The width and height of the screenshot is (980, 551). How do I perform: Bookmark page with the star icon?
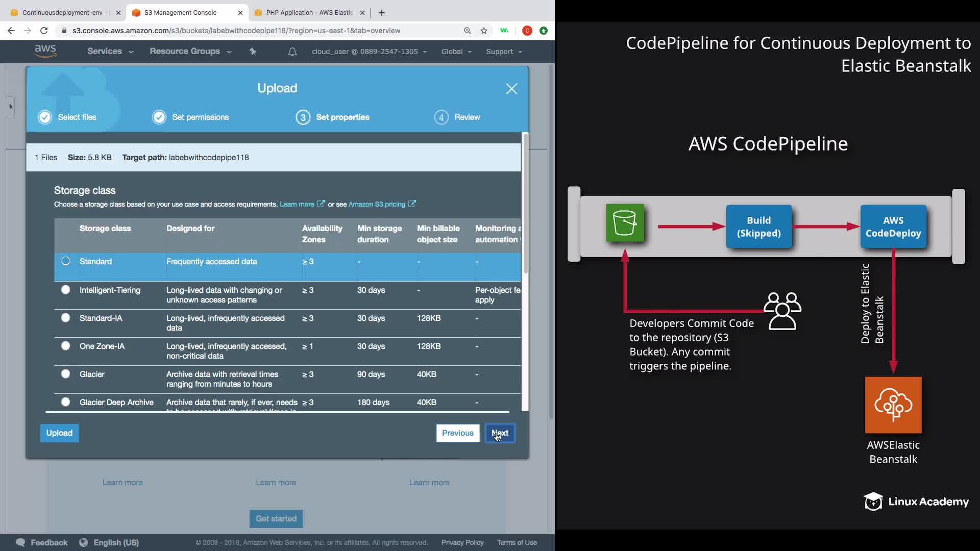click(483, 31)
